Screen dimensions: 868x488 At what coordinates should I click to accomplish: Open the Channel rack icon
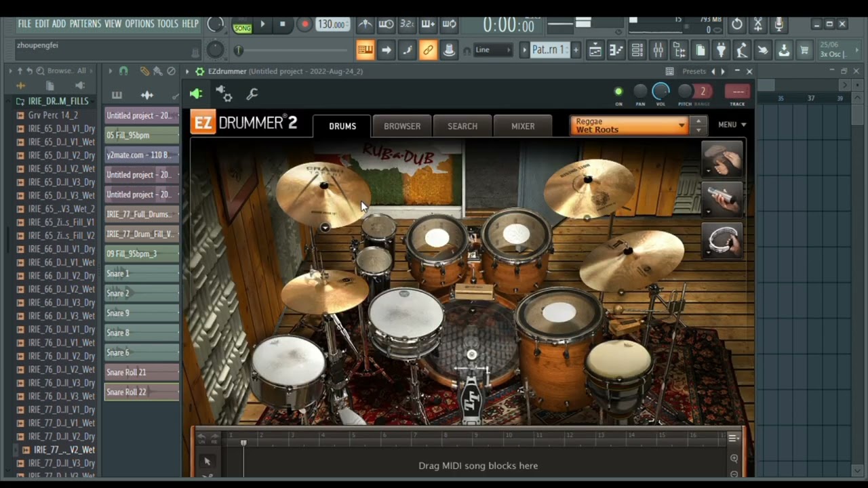[x=637, y=50]
